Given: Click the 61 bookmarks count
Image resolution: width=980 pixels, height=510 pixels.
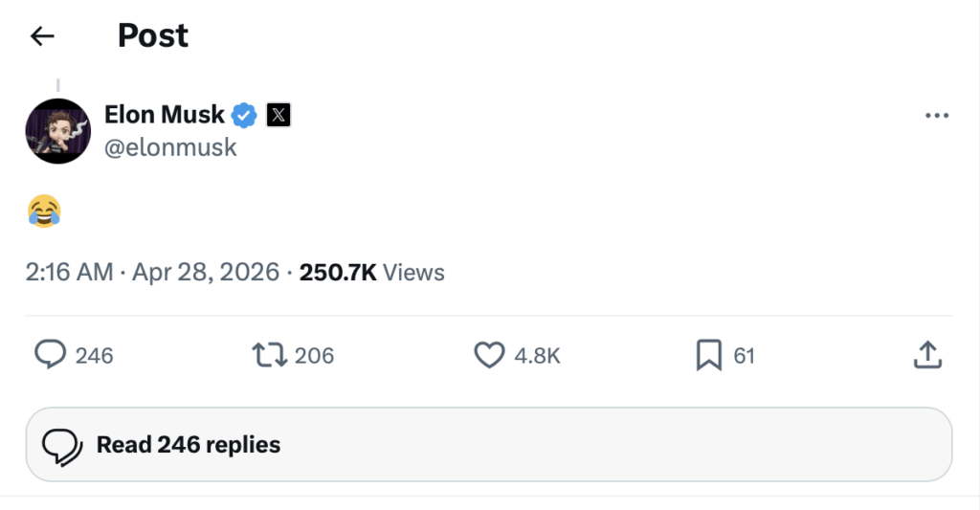Looking at the screenshot, I should click(745, 356).
